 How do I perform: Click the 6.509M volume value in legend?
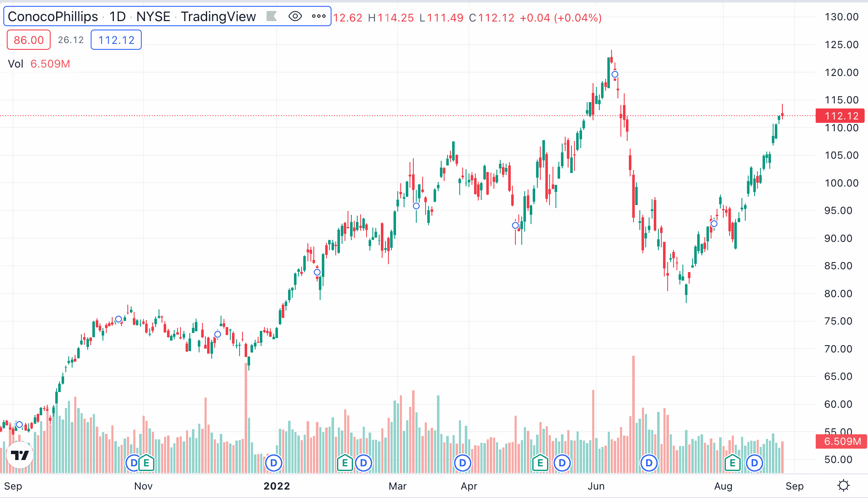50,64
